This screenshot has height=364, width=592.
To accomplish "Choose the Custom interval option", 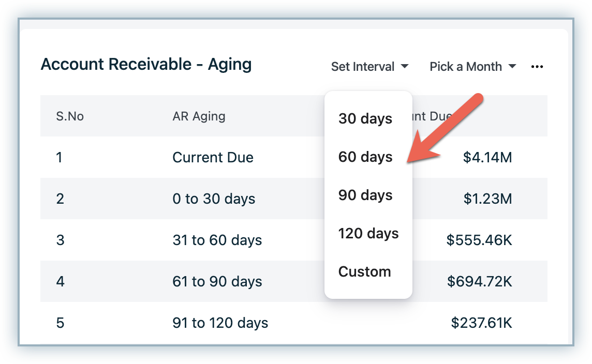I will pyautogui.click(x=365, y=272).
